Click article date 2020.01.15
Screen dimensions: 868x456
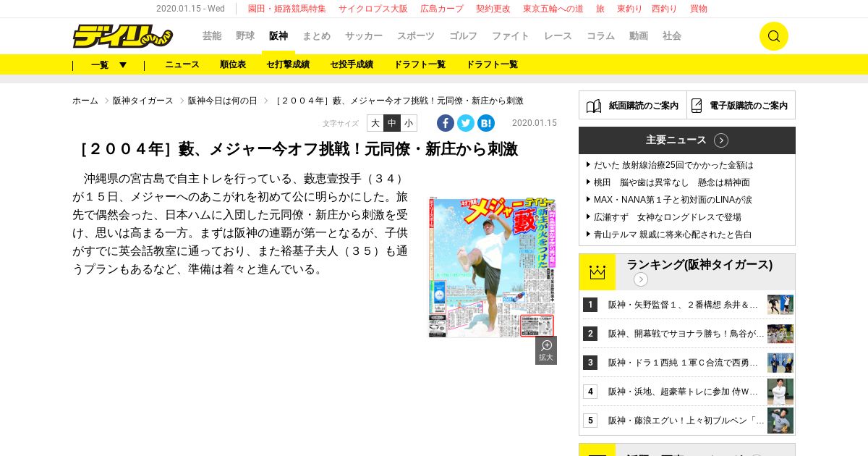535,123
